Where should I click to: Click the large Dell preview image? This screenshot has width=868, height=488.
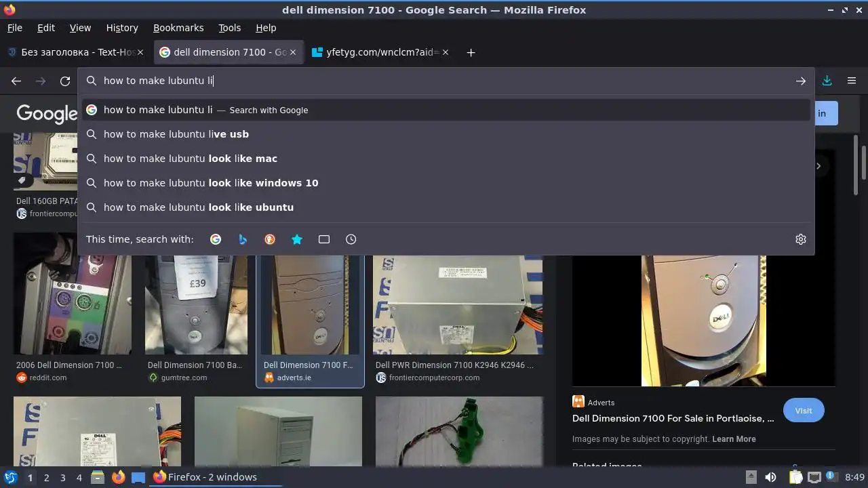pyautogui.click(x=704, y=321)
